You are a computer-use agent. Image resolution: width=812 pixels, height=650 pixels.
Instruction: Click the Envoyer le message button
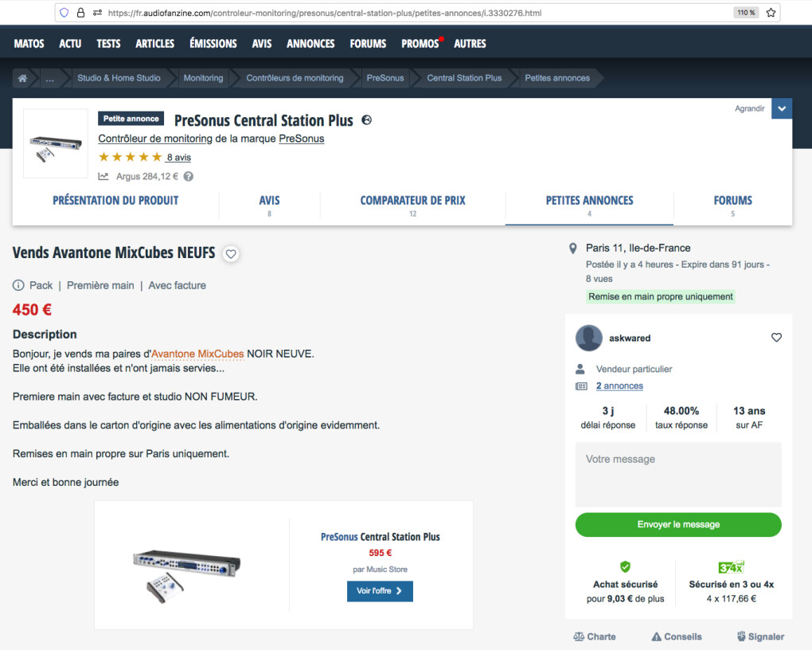(678, 524)
